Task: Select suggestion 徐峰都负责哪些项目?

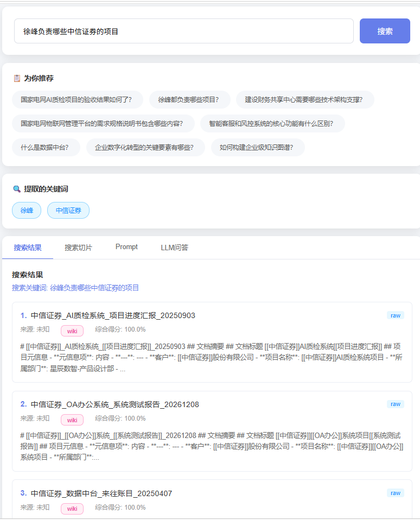Action: coord(189,99)
